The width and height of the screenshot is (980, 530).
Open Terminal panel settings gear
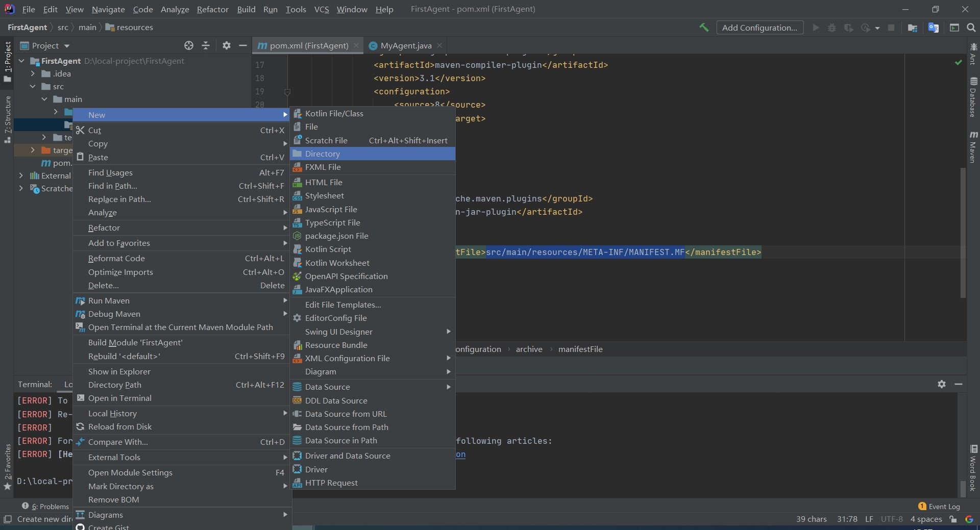click(x=942, y=384)
